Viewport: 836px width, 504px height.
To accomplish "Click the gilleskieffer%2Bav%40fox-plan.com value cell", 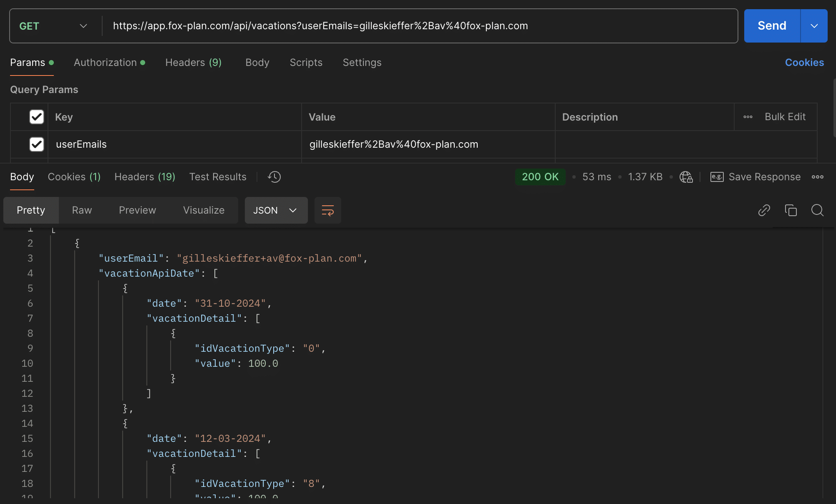I will point(428,144).
